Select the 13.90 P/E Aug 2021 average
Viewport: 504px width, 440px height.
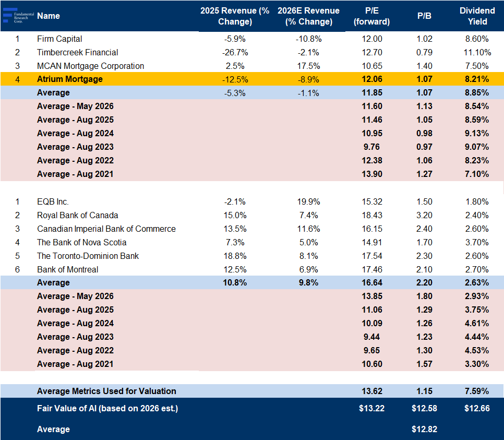pyautogui.click(x=372, y=174)
